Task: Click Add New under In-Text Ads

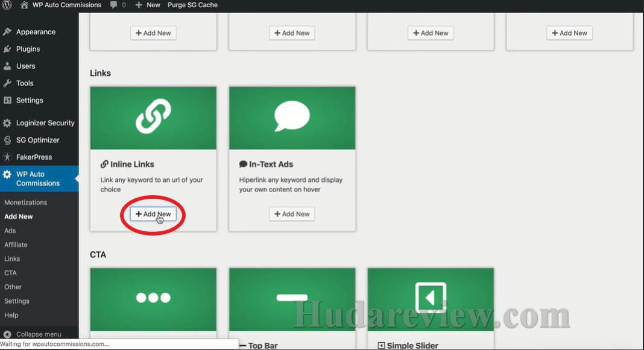Action: pos(292,214)
